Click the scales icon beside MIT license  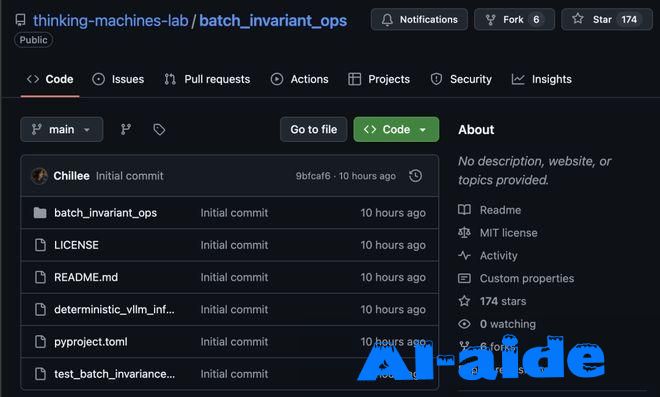click(464, 232)
